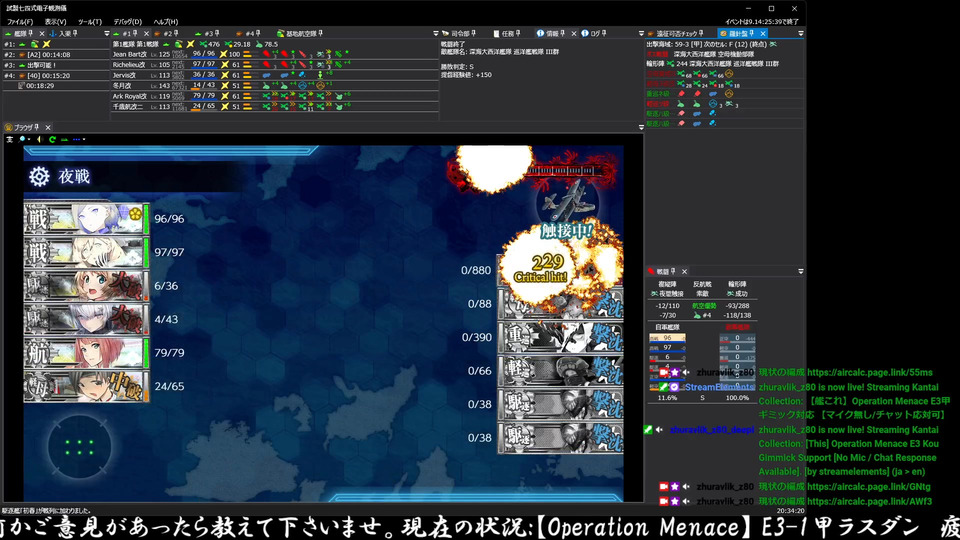Screen dimensions: 960x540
Task: Close the 艦隊 tab
Action: 42,34
